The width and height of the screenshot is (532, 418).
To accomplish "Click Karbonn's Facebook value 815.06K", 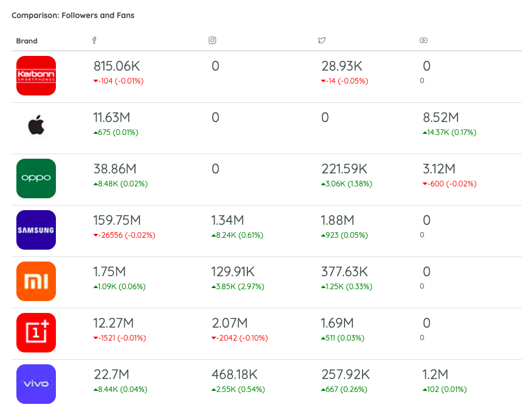I will tap(117, 66).
